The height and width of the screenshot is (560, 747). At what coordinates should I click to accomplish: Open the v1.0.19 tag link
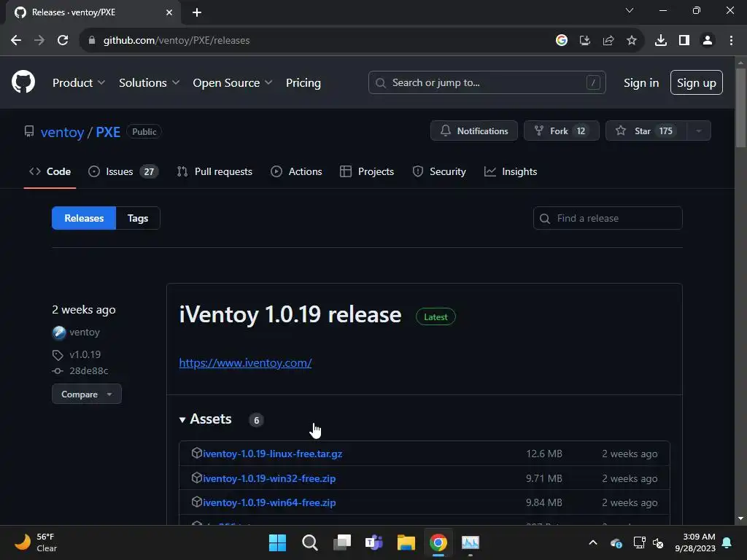85,355
